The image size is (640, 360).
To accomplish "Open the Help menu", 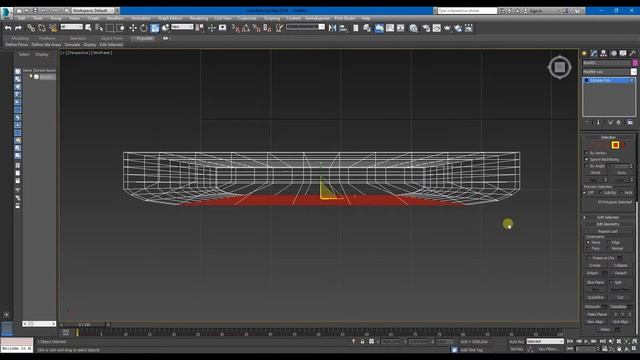I will tap(365, 18).
